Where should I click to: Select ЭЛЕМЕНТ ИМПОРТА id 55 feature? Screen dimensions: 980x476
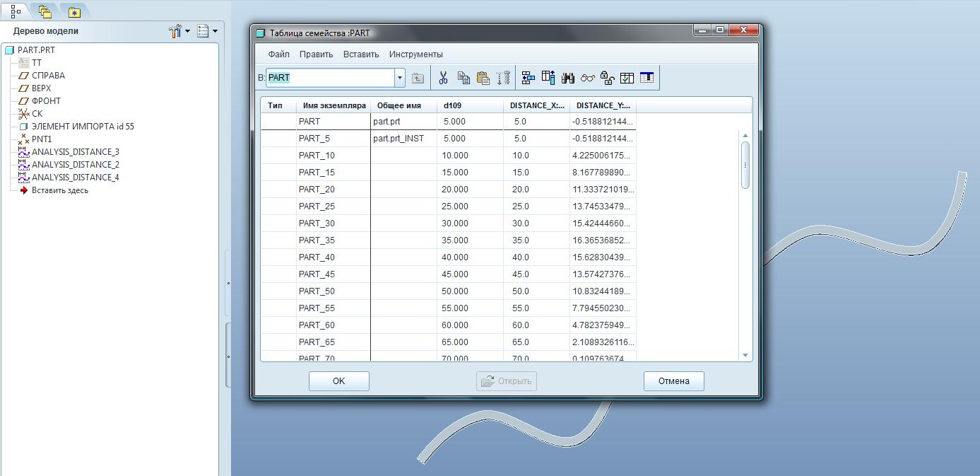click(x=76, y=127)
